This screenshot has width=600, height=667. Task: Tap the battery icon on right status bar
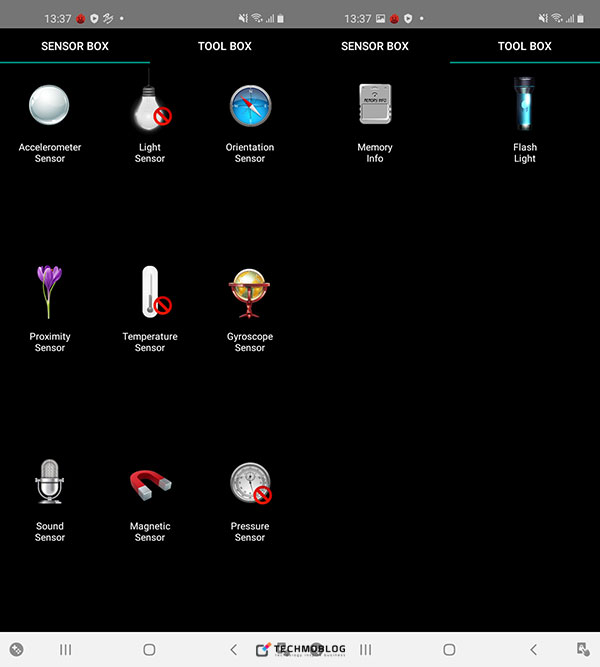click(581, 18)
